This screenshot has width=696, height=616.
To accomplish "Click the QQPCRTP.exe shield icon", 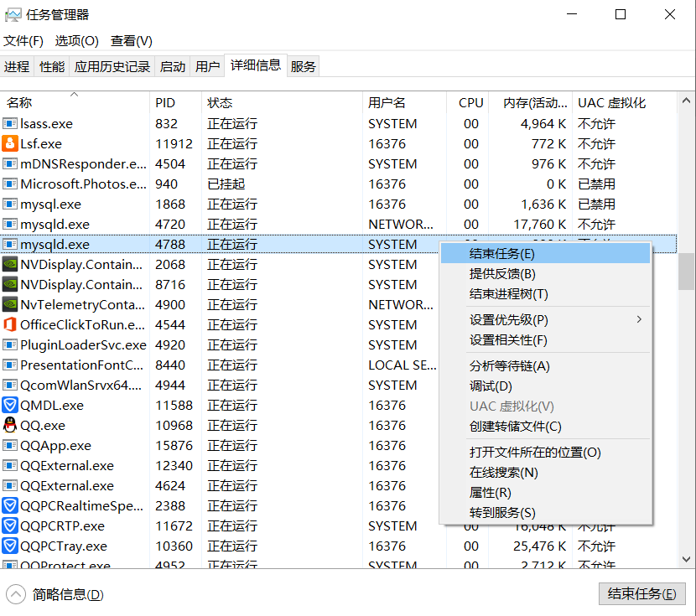I will [x=10, y=526].
